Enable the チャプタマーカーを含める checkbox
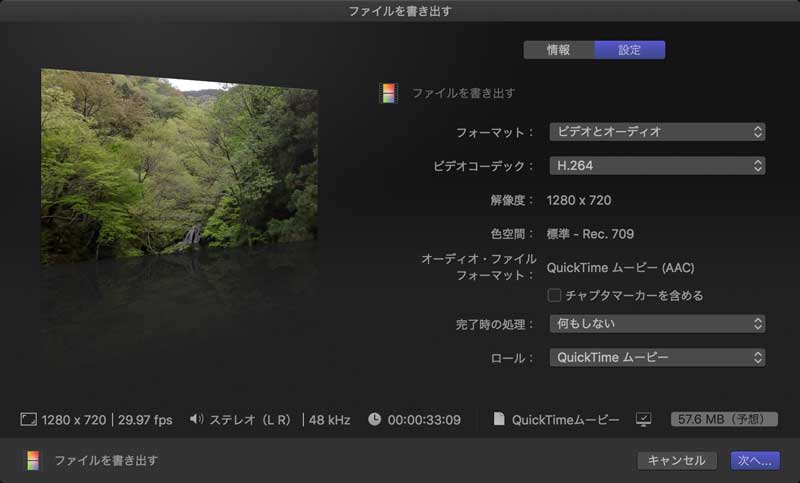 click(x=554, y=295)
